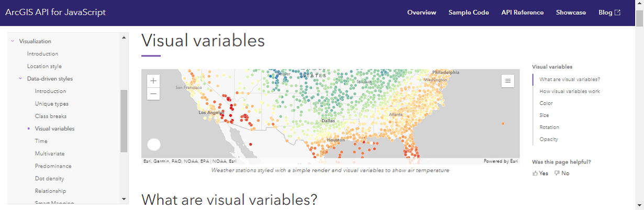Image resolution: width=644 pixels, height=210 pixels.
Task: Click the white circular map widget button
Action: coord(154,145)
